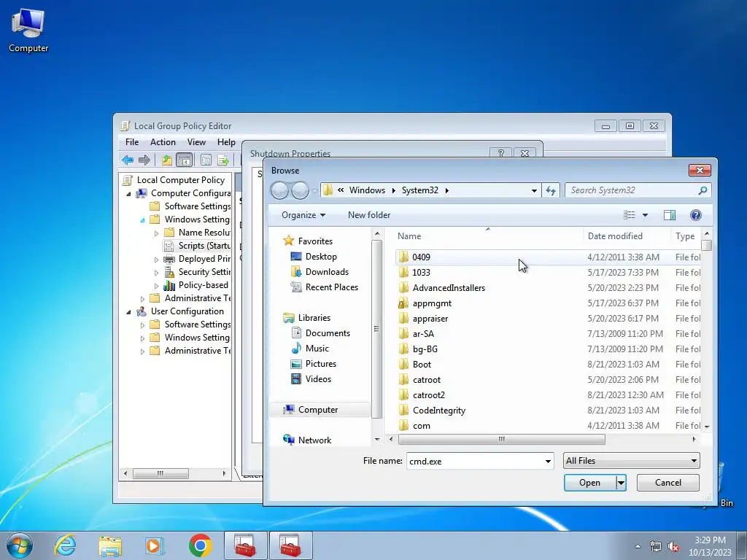
Task: Collapse the User Configuration tree node
Action: coord(128,312)
